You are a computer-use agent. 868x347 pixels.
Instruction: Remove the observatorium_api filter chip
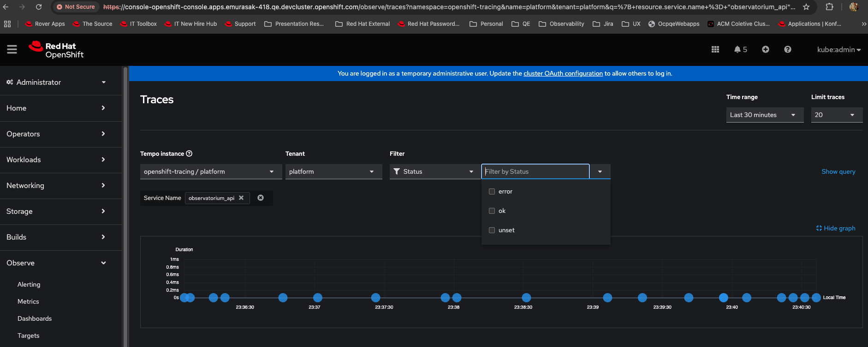click(241, 198)
